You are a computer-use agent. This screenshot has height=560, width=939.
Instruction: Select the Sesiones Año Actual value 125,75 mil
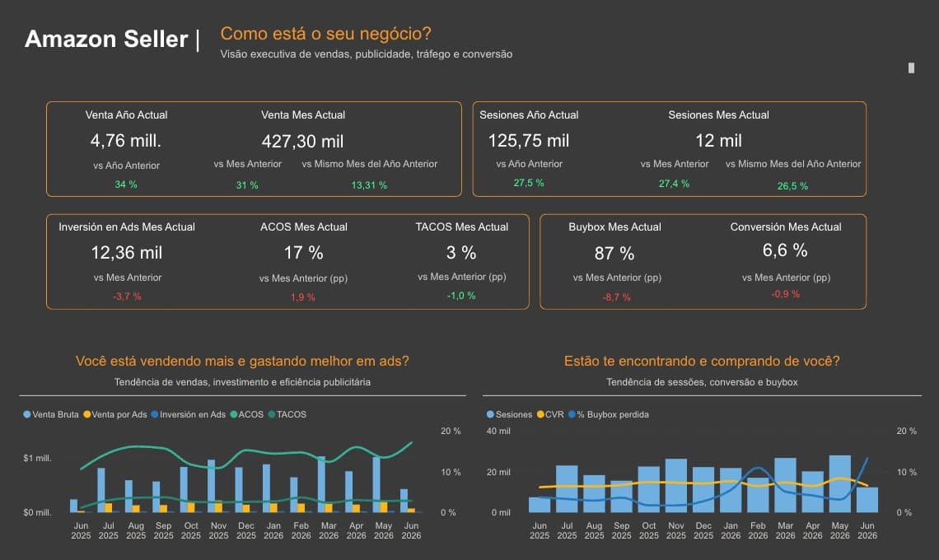click(x=529, y=141)
